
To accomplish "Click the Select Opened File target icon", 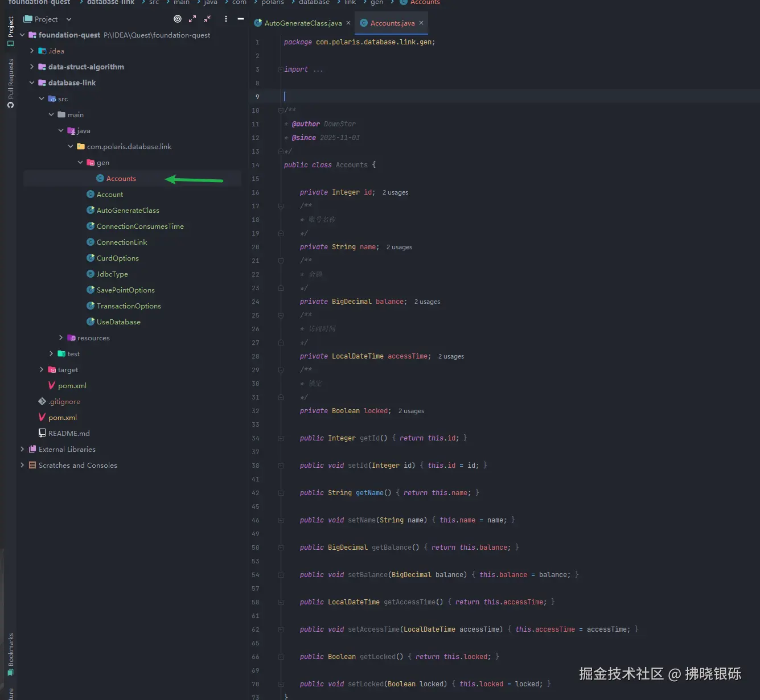I will click(x=178, y=19).
